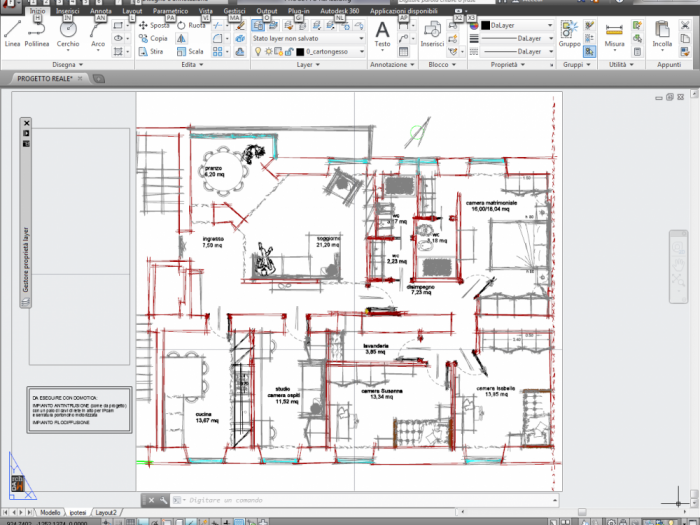Click the Ruota rotate tool
This screenshot has width=700, height=525.
tap(191, 25)
